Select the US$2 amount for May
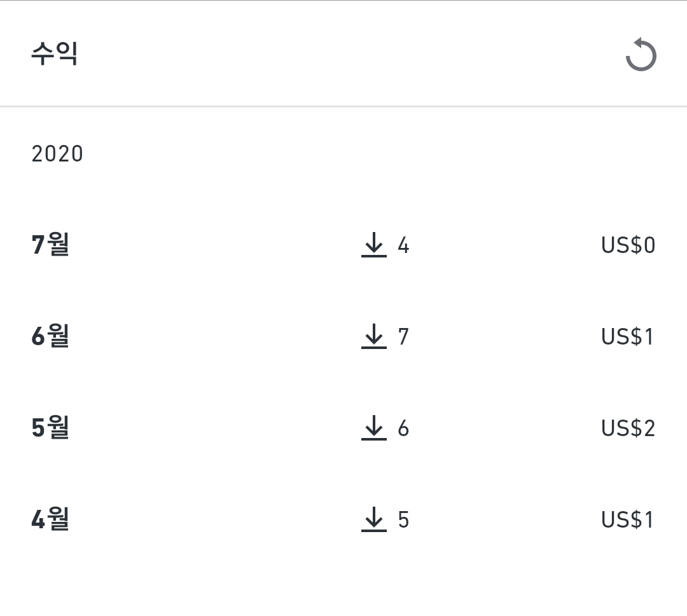 tap(628, 428)
